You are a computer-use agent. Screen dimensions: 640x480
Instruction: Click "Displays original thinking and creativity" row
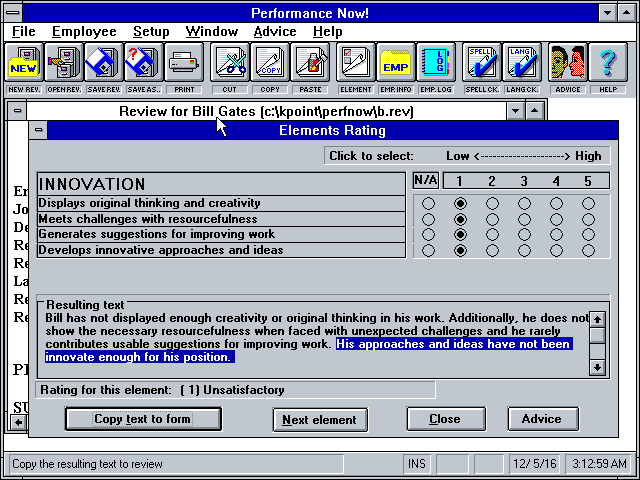[221, 203]
